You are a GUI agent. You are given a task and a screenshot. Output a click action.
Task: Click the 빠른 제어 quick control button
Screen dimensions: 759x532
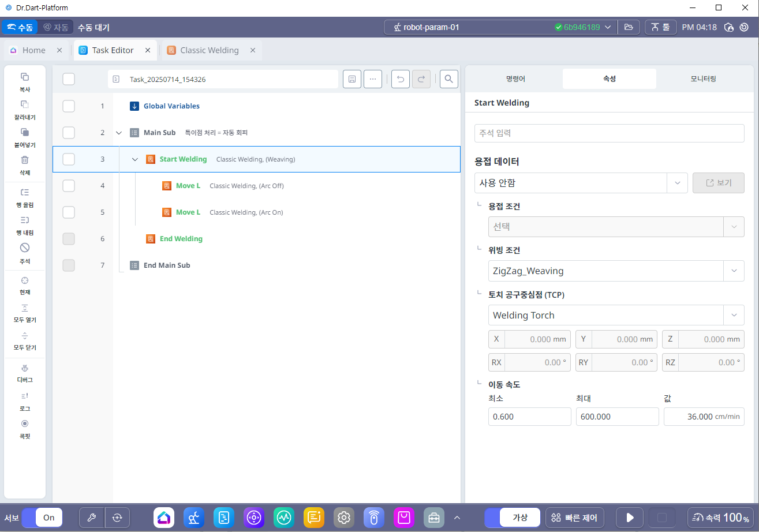[575, 518]
